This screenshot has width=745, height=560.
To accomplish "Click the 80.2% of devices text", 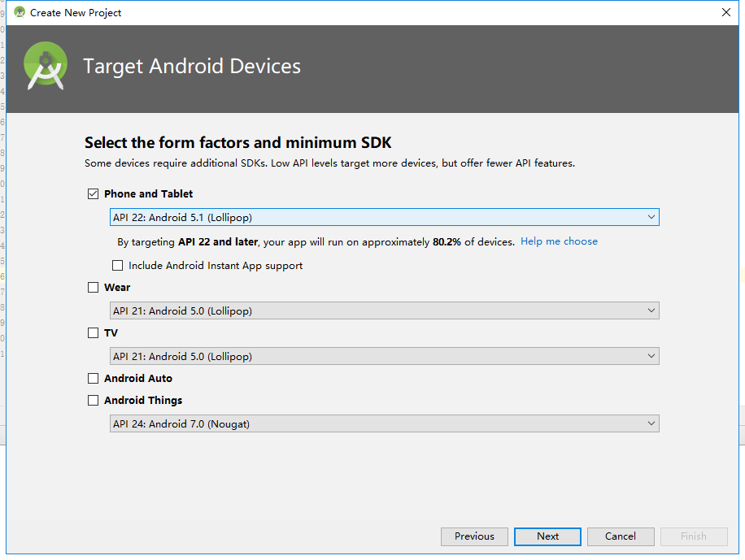I will coord(473,241).
